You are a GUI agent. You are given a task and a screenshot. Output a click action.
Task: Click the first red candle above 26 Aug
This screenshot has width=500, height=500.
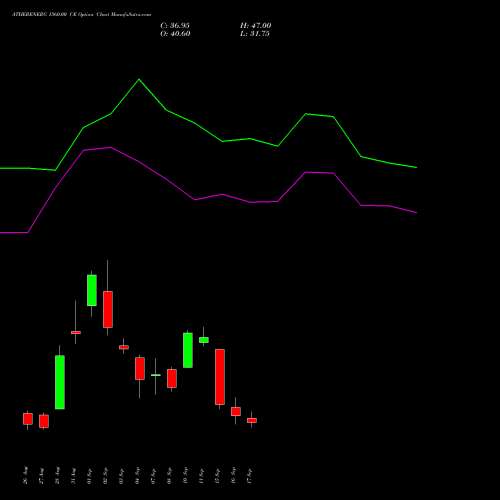pos(28,419)
